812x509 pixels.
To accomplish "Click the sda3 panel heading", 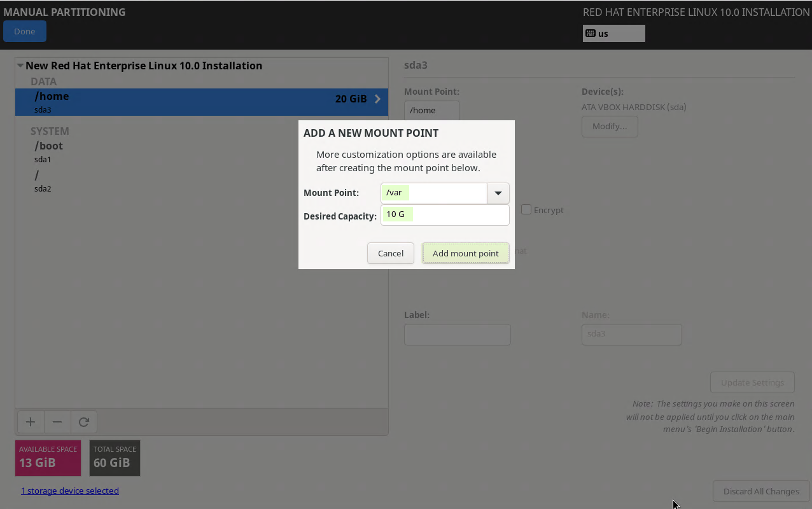I will click(416, 65).
